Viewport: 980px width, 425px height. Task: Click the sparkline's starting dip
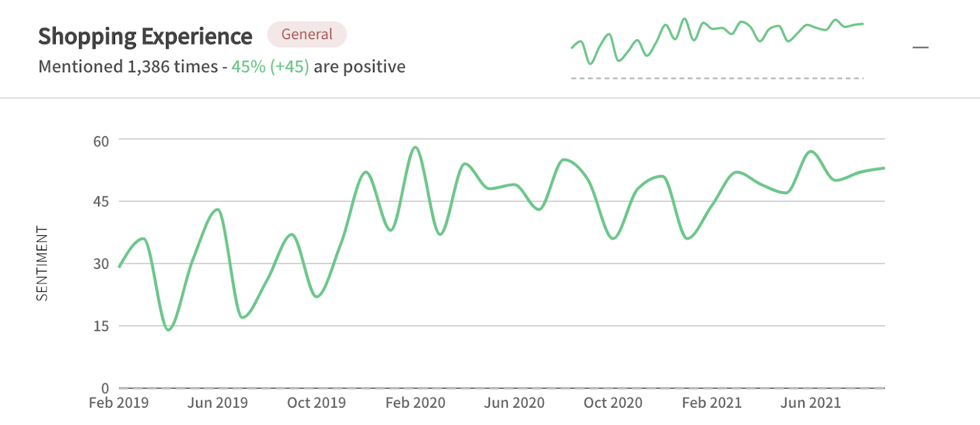(591, 62)
